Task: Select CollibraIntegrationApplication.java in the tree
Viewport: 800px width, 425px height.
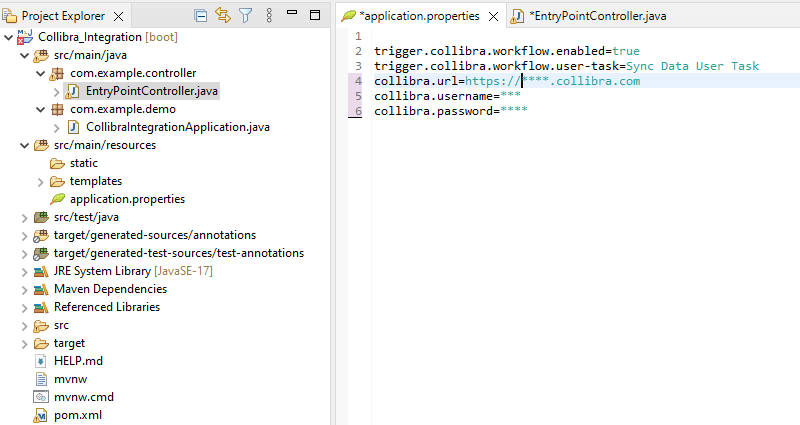Action: point(178,127)
